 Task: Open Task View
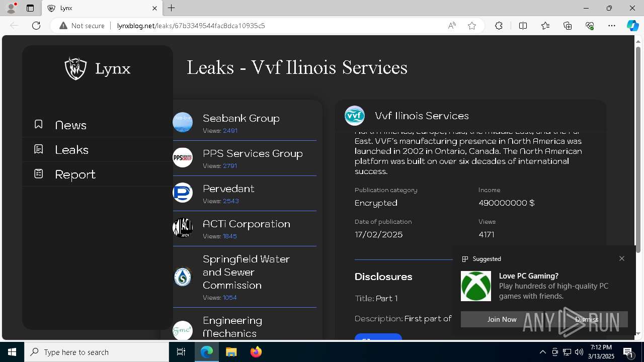(x=181, y=352)
